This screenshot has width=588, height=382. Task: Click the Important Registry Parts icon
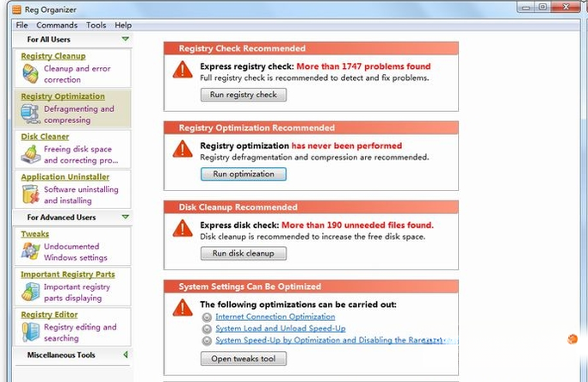[x=30, y=292]
